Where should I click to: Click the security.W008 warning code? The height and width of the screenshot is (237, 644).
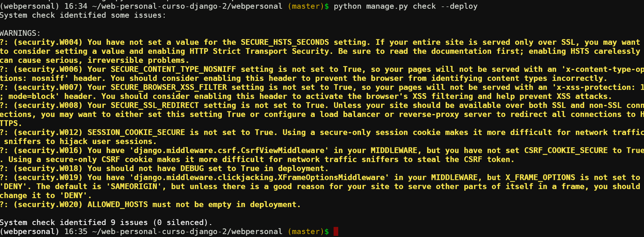click(48, 105)
